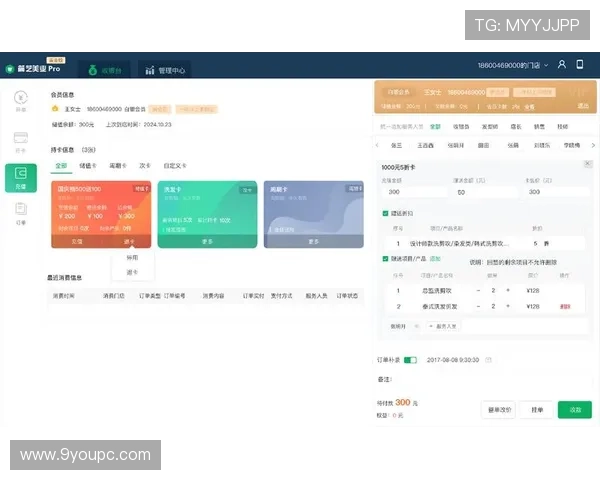Viewport: 600px width, 480px height.
Task: Pick staff member 王酉酉
Action: pyautogui.click(x=425, y=145)
